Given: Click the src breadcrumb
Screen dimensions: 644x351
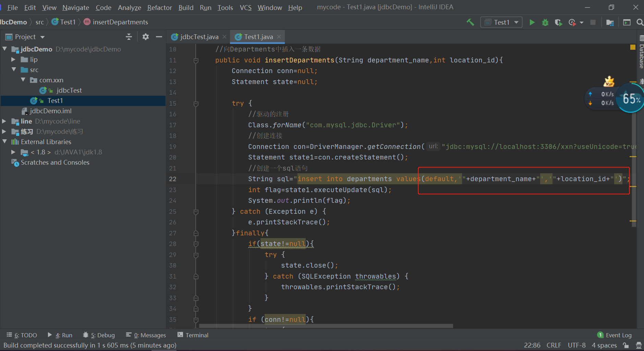Looking at the screenshot, I should 40,22.
